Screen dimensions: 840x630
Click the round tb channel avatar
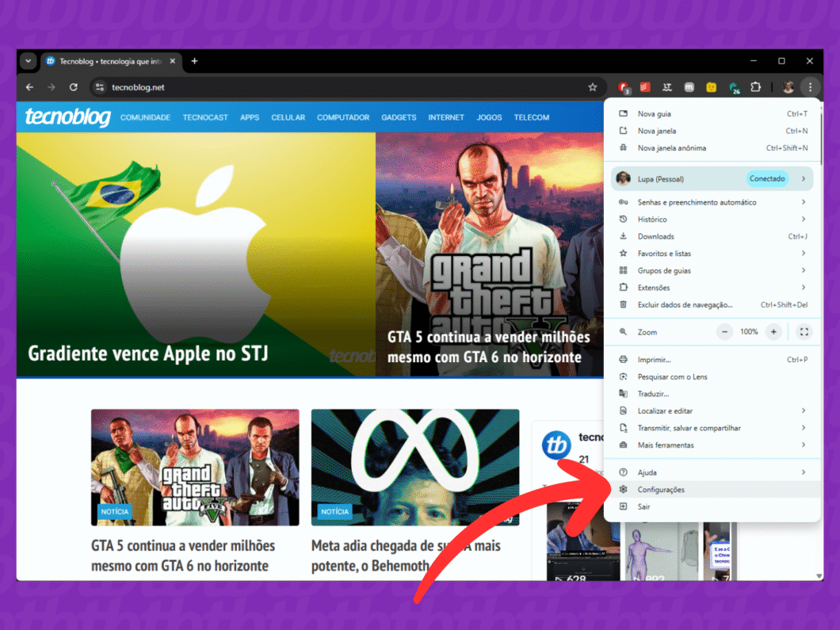(556, 445)
